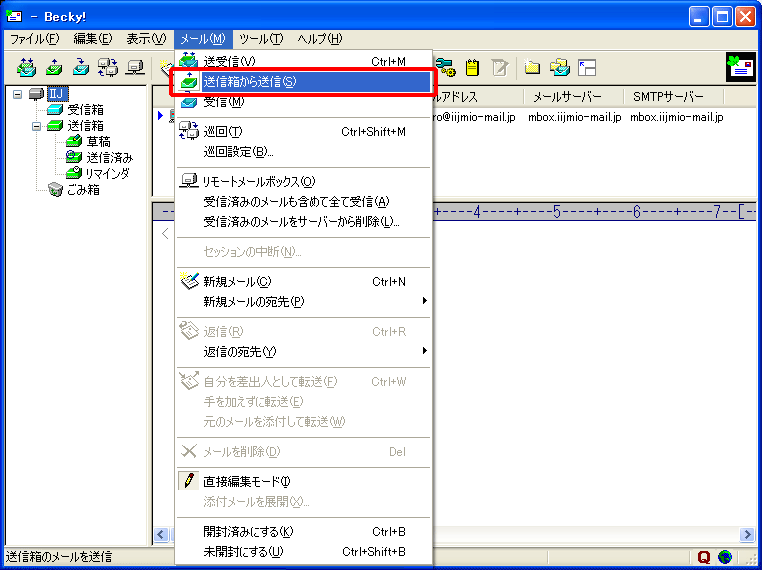Click the tour mailboxes toolbar icon
This screenshot has height=570, width=762.
107,68
